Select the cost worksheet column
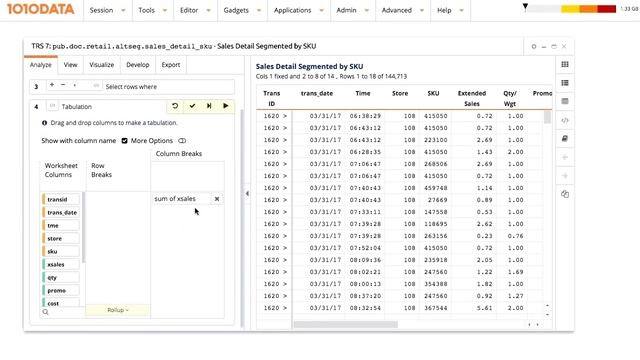Viewport: 640px width, 360px height. (x=61, y=303)
